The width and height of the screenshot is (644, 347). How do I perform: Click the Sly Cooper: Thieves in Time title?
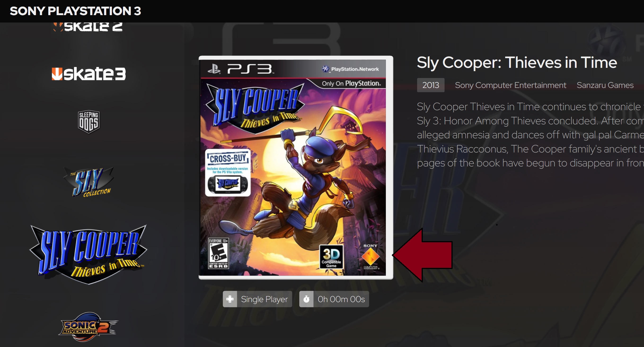517,62
